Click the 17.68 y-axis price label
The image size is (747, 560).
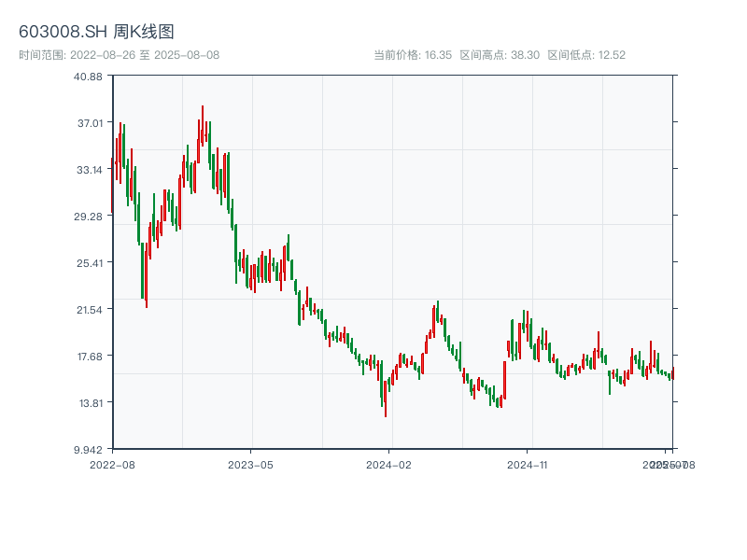pyautogui.click(x=88, y=356)
